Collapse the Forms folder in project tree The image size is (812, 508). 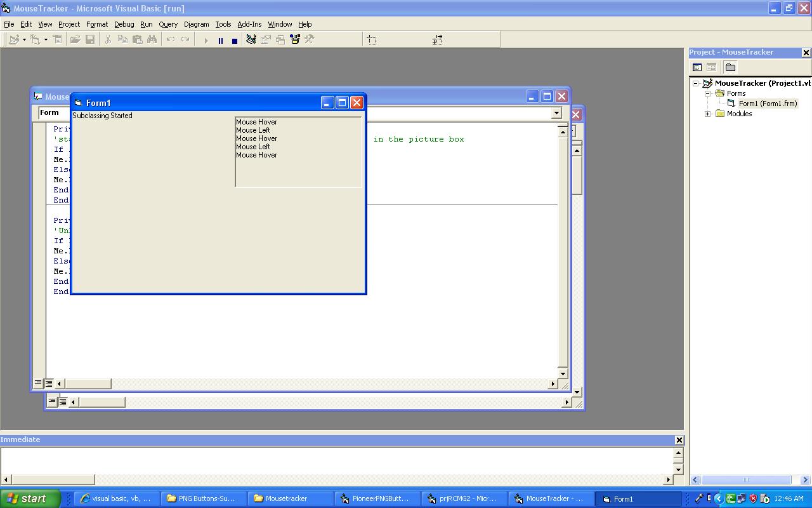708,93
